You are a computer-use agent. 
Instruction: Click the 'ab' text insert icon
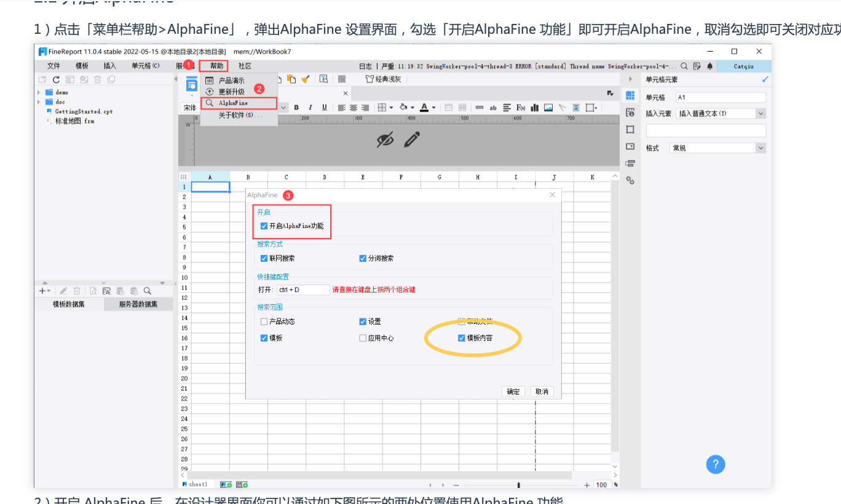pyautogui.click(x=493, y=108)
